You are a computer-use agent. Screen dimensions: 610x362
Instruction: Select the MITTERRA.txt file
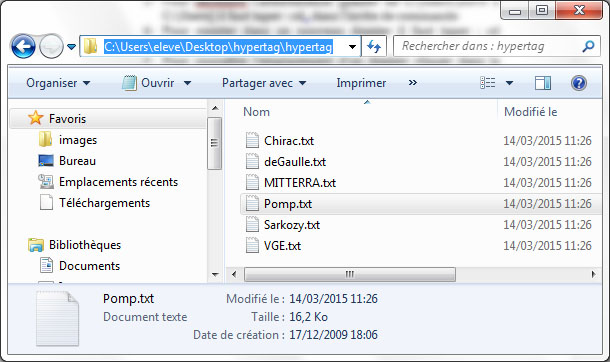pyautogui.click(x=300, y=182)
